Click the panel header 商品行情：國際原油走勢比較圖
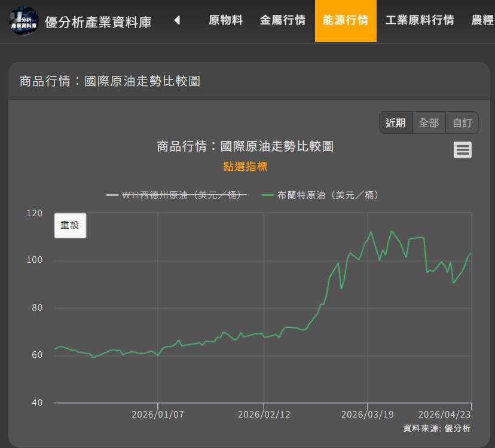The height and width of the screenshot is (448, 495). [110, 81]
